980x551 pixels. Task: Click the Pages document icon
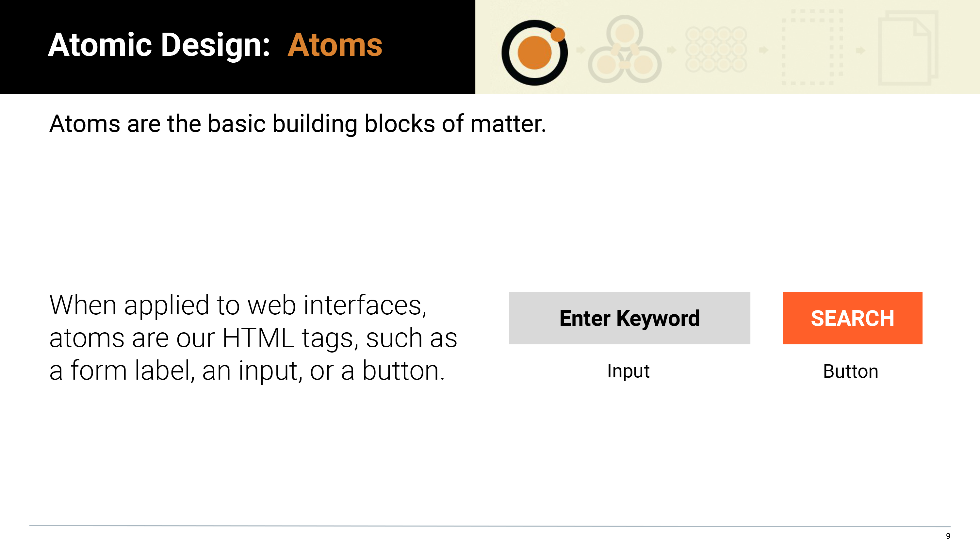pyautogui.click(x=908, y=48)
